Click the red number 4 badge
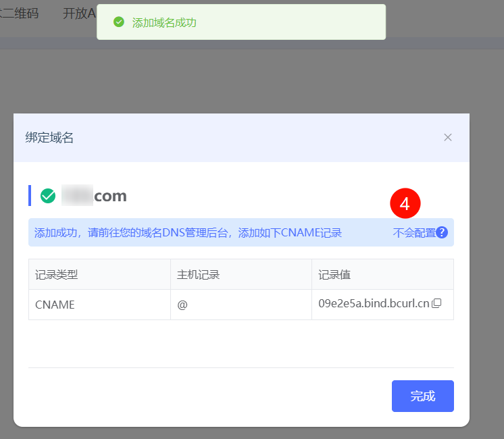 pos(405,204)
